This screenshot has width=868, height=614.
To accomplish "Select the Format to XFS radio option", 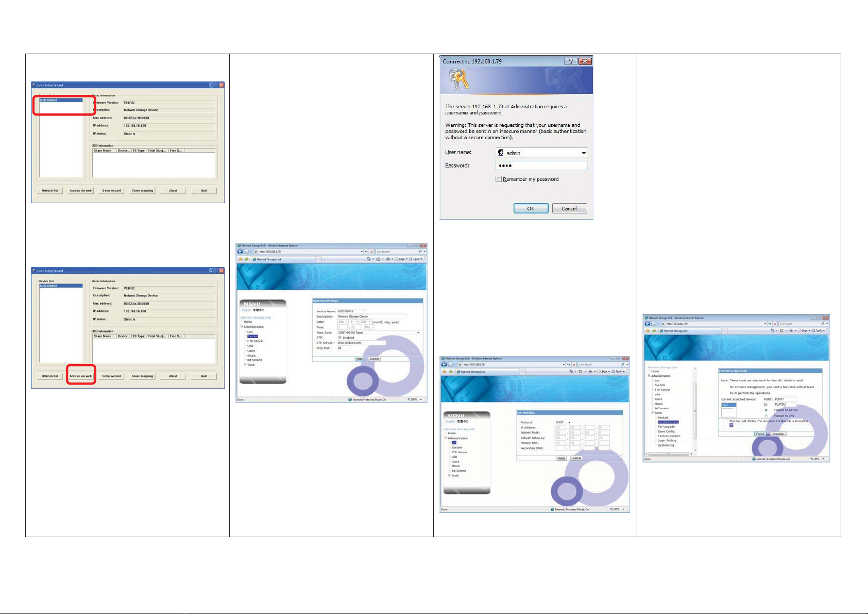I will [766, 416].
